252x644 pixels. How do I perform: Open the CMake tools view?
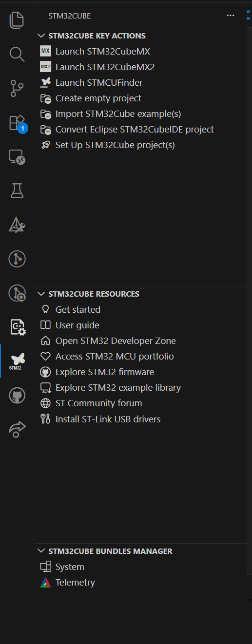pyautogui.click(x=17, y=225)
